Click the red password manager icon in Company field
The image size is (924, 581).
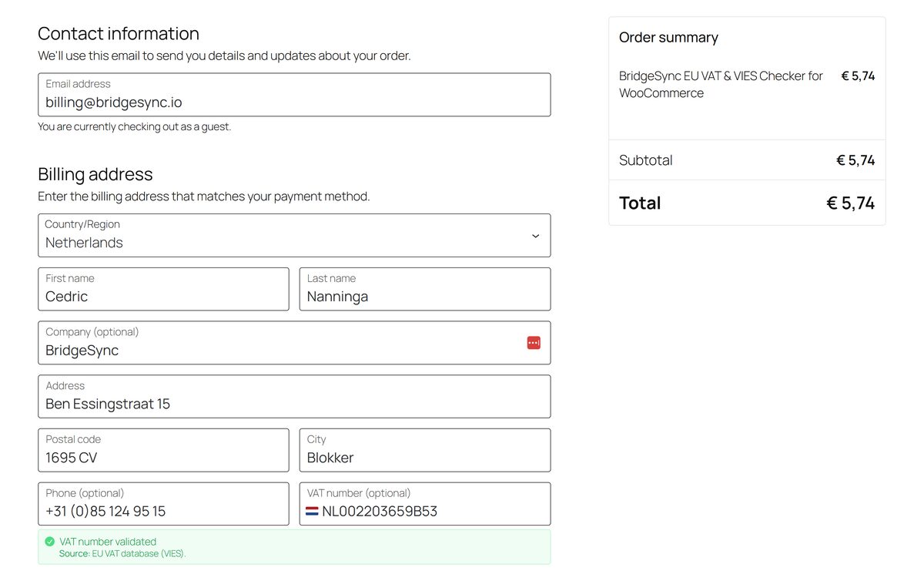point(534,343)
